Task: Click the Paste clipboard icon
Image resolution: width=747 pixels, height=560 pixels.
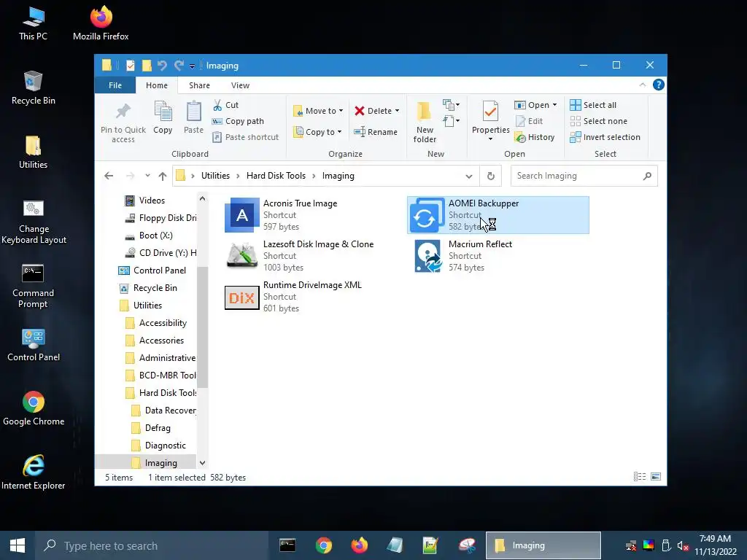Action: tap(193, 112)
